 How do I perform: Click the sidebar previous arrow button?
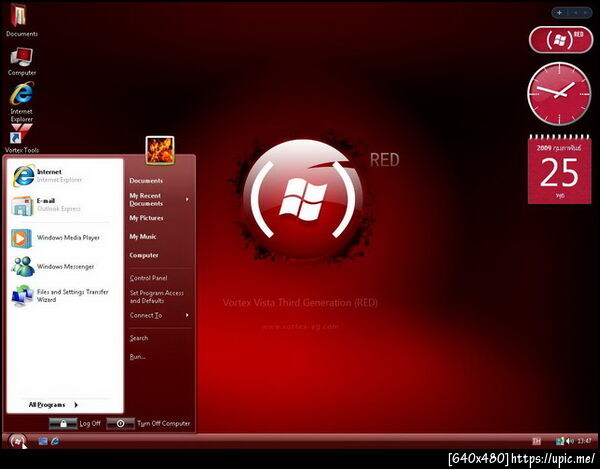point(576,13)
